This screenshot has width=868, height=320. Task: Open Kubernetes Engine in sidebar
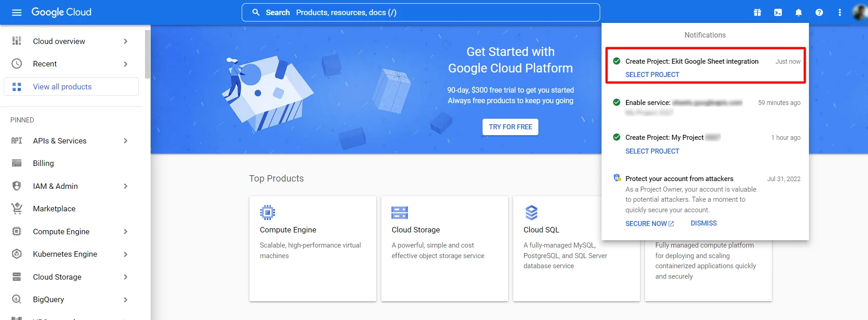point(65,254)
